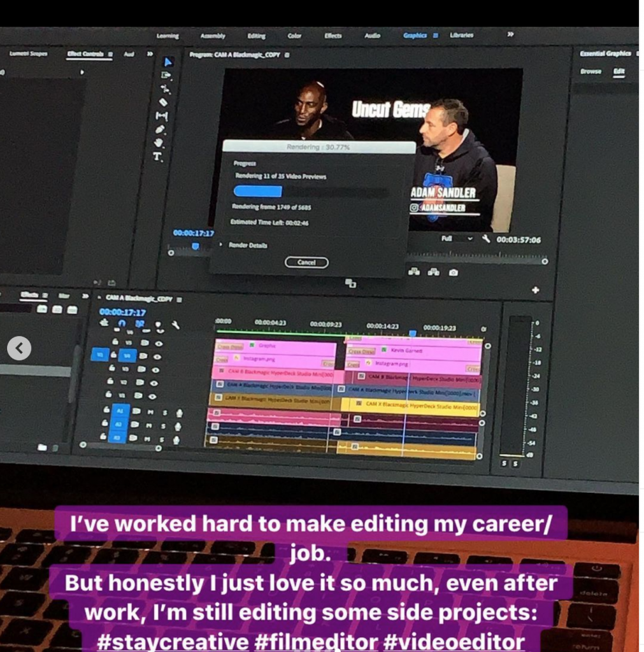The image size is (644, 652).
Task: Switch to the Color workspace
Action: point(294,36)
